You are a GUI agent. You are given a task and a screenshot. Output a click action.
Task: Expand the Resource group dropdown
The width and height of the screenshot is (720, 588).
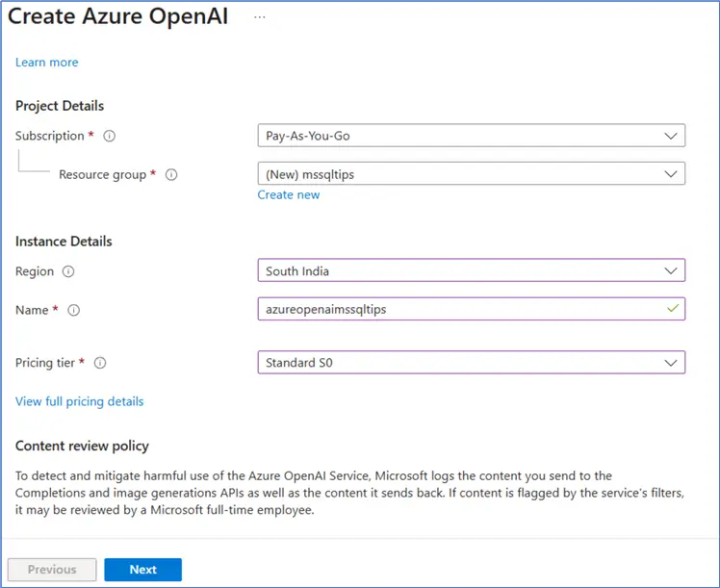[472, 173]
